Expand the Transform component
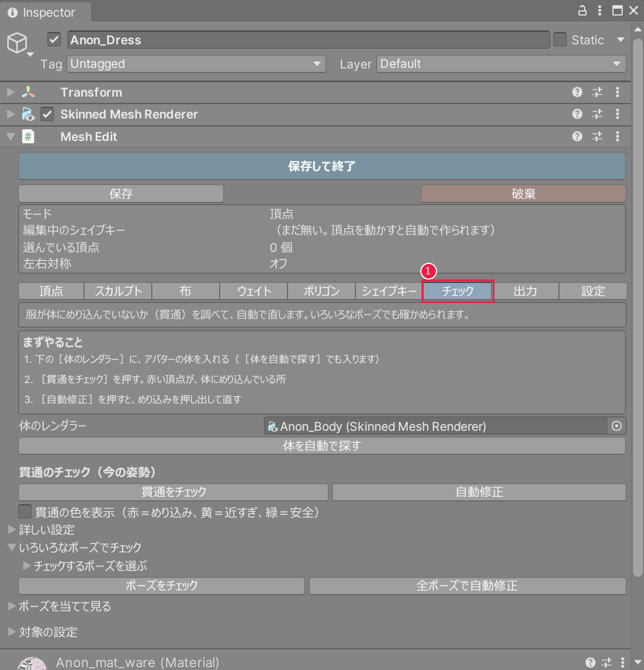Viewport: 644px width, 670px height. 11,92
